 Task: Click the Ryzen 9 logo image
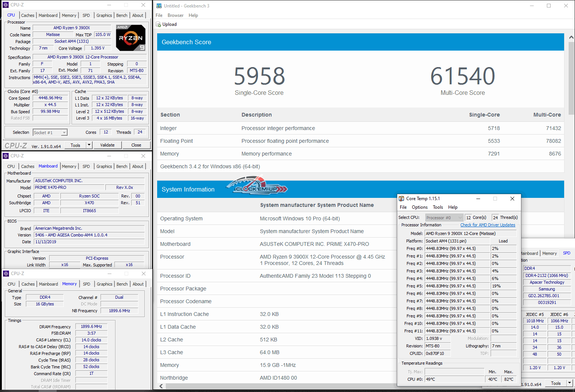(x=131, y=38)
